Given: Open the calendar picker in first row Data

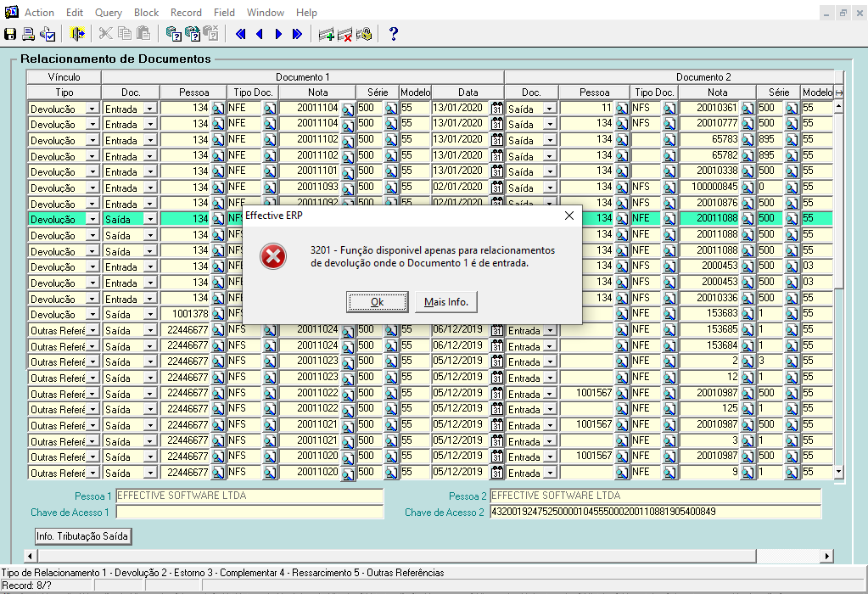Looking at the screenshot, I should tap(497, 109).
